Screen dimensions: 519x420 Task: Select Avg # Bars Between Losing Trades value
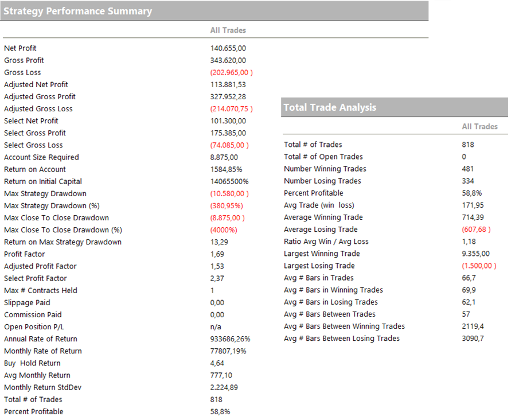pos(473,338)
